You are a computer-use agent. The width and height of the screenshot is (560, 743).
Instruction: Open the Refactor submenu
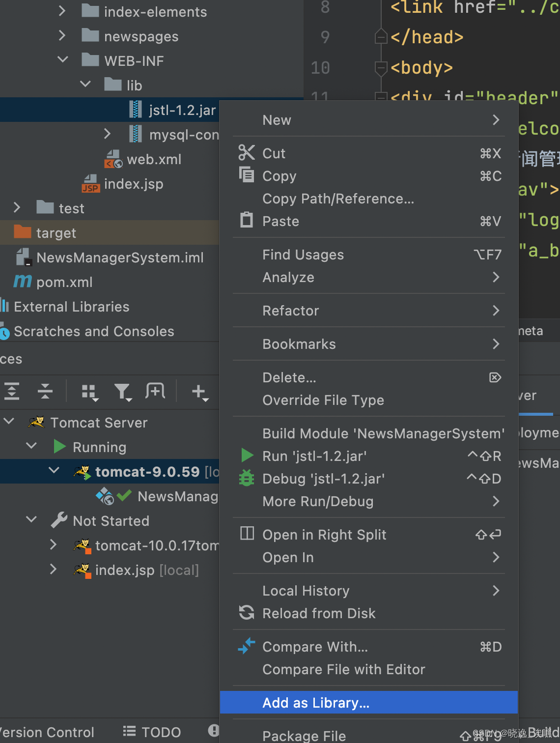click(368, 311)
